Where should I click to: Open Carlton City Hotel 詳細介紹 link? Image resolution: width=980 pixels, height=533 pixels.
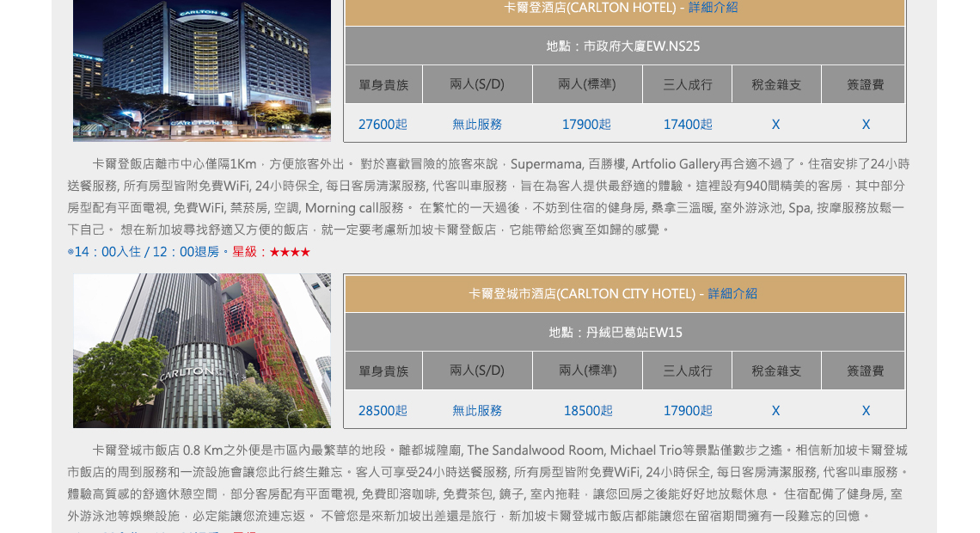click(732, 294)
